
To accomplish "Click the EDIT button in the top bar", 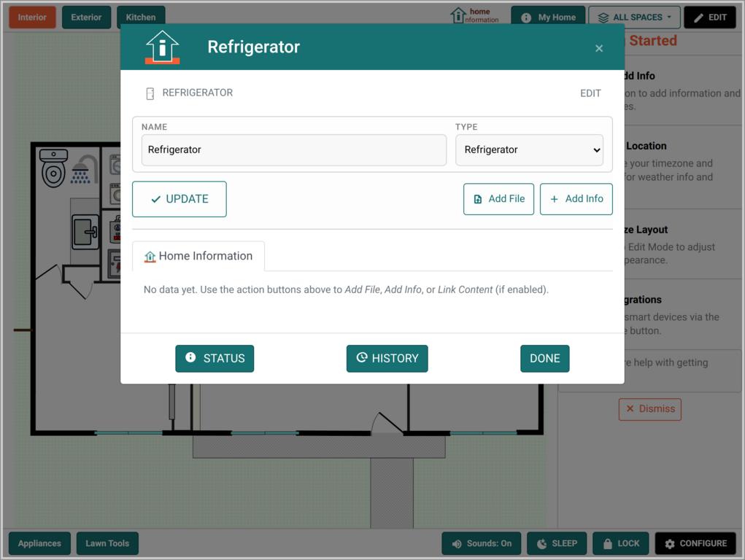I will coord(710,17).
